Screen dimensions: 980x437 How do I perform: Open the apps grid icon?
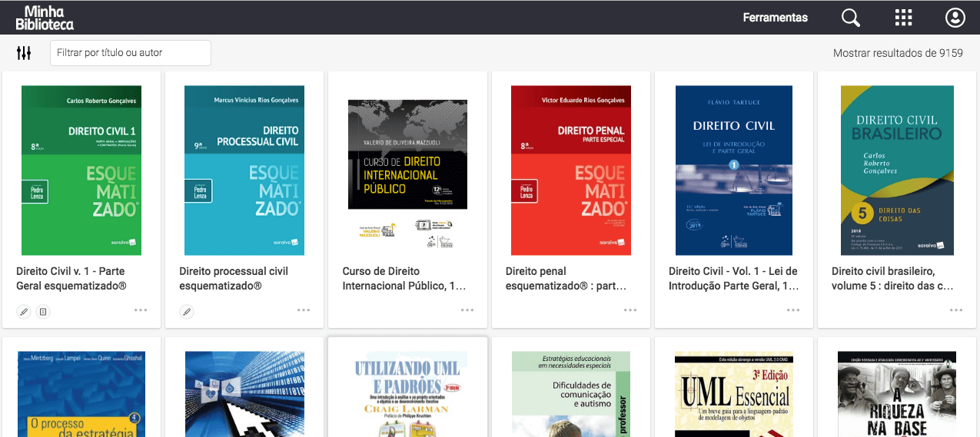[904, 18]
